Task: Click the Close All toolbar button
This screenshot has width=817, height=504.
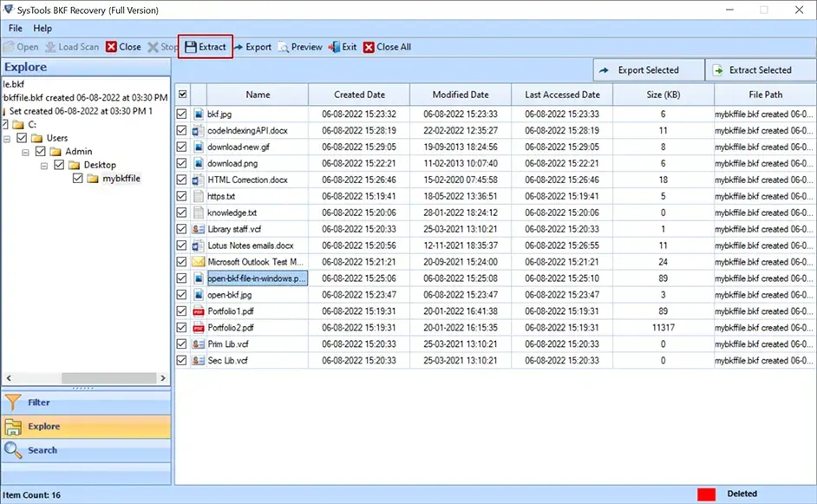Action: [x=387, y=47]
